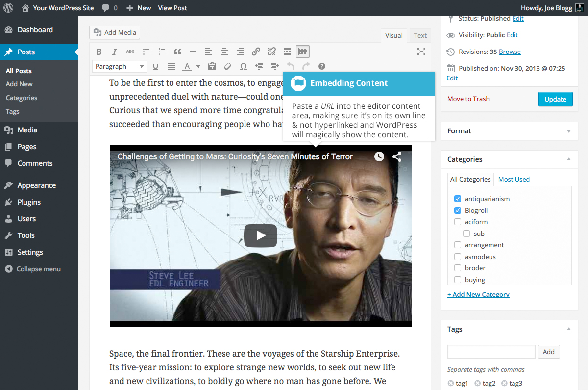Check the asmodeus category
588x390 pixels.
458,257
